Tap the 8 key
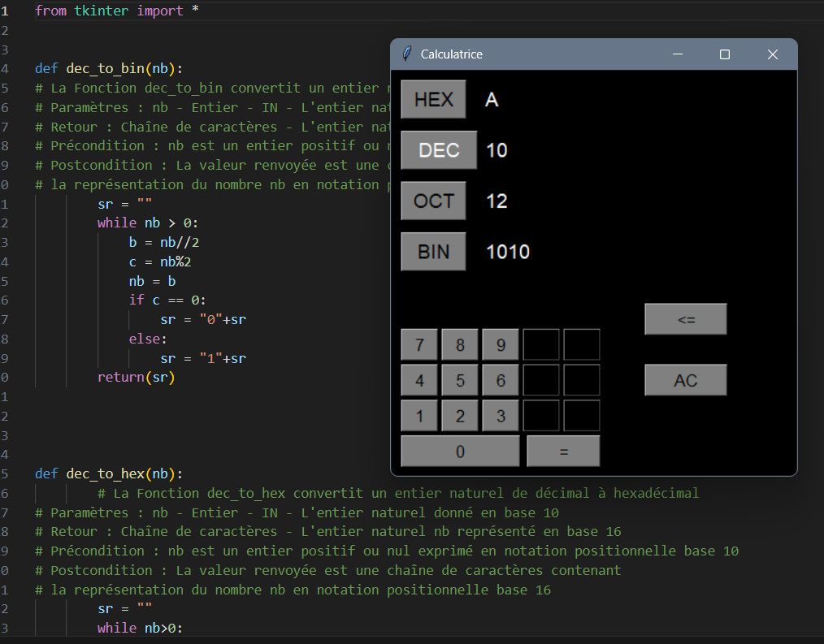The width and height of the screenshot is (824, 644). [460, 344]
